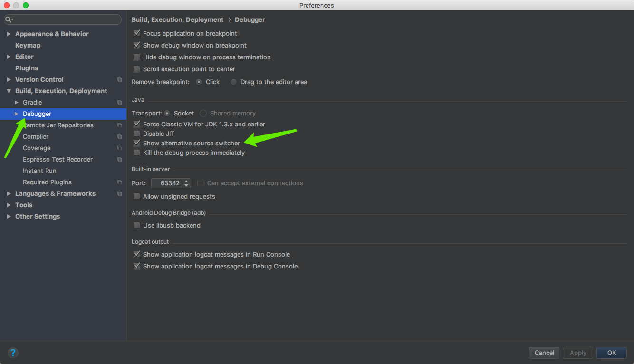The height and width of the screenshot is (364, 634).
Task: Enable Allow unsigned requests
Action: 137,196
